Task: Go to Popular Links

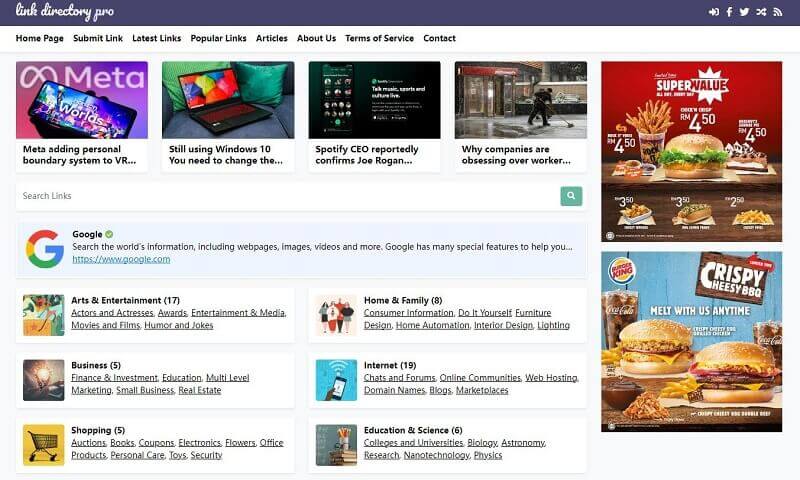Action: [218, 38]
